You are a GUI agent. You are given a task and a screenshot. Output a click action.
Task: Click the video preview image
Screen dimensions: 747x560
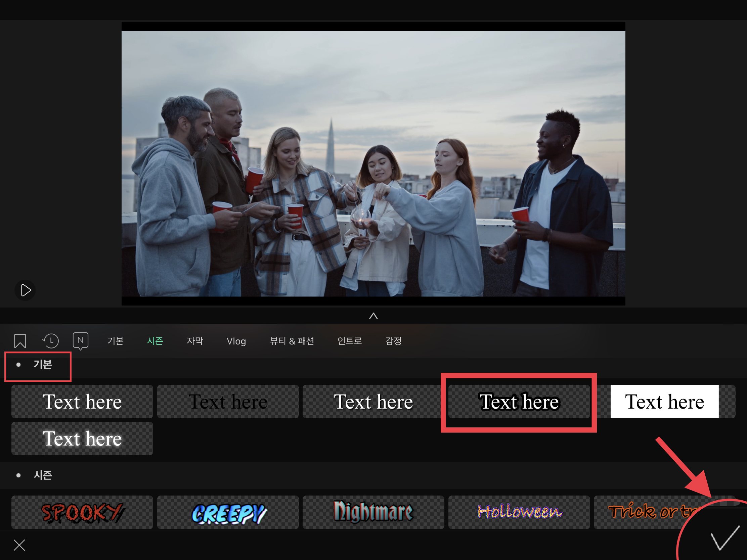(373, 164)
